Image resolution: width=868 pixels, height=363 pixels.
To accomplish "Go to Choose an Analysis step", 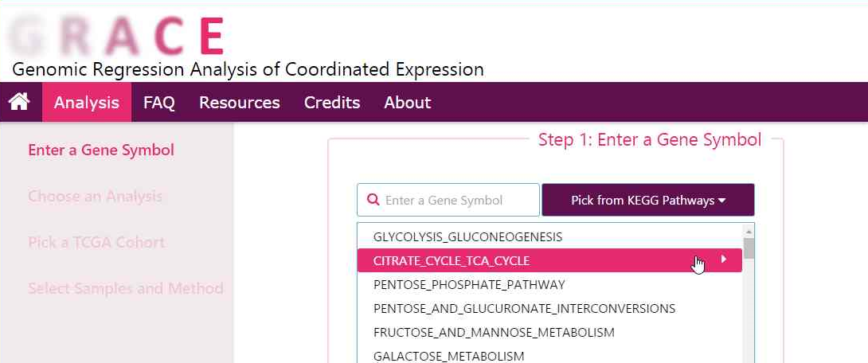I will click(x=95, y=197).
